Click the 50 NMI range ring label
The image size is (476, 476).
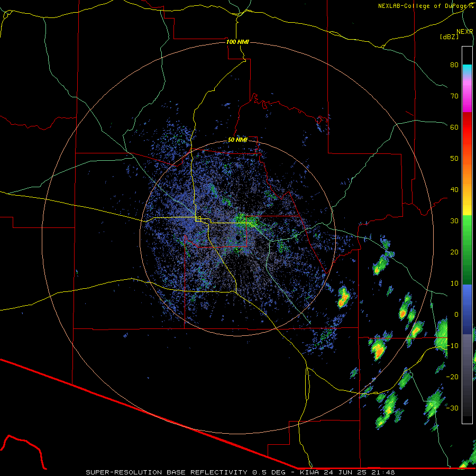[x=237, y=140]
